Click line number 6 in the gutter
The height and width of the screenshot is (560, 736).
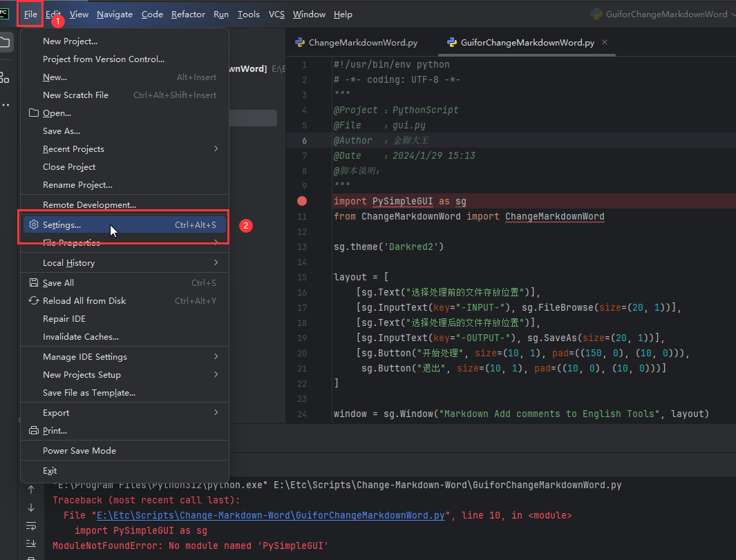304,140
